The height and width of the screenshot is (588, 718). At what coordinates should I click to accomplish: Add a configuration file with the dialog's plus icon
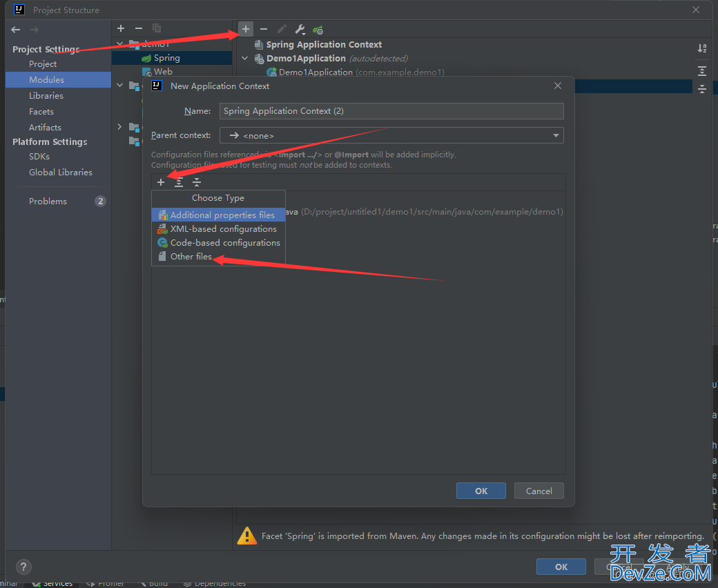tap(161, 183)
